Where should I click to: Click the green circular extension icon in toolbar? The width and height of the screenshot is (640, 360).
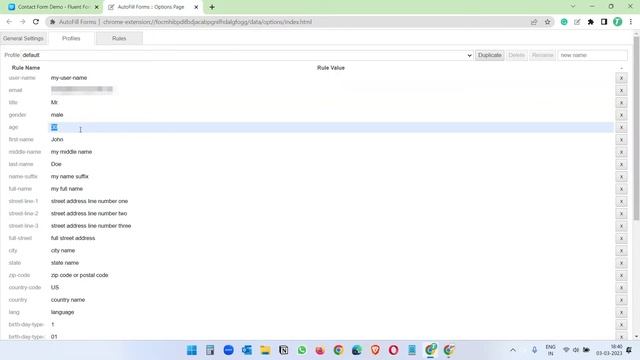564,22
